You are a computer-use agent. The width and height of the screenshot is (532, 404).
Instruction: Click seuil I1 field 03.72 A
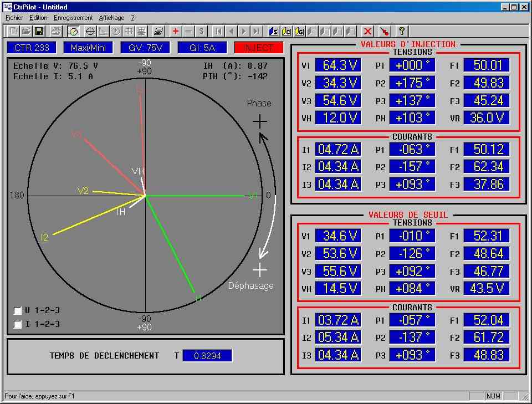tap(338, 320)
